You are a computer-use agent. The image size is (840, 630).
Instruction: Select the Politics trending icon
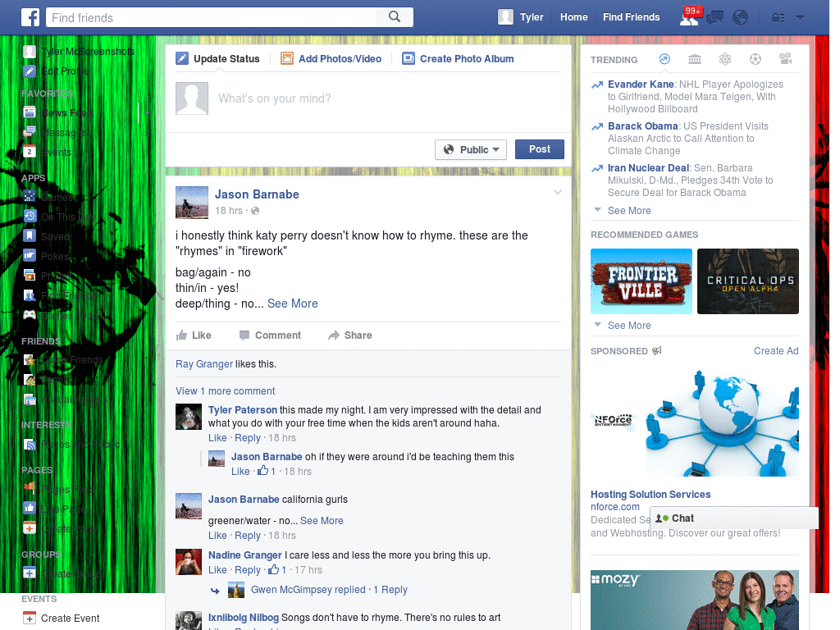coord(695,59)
